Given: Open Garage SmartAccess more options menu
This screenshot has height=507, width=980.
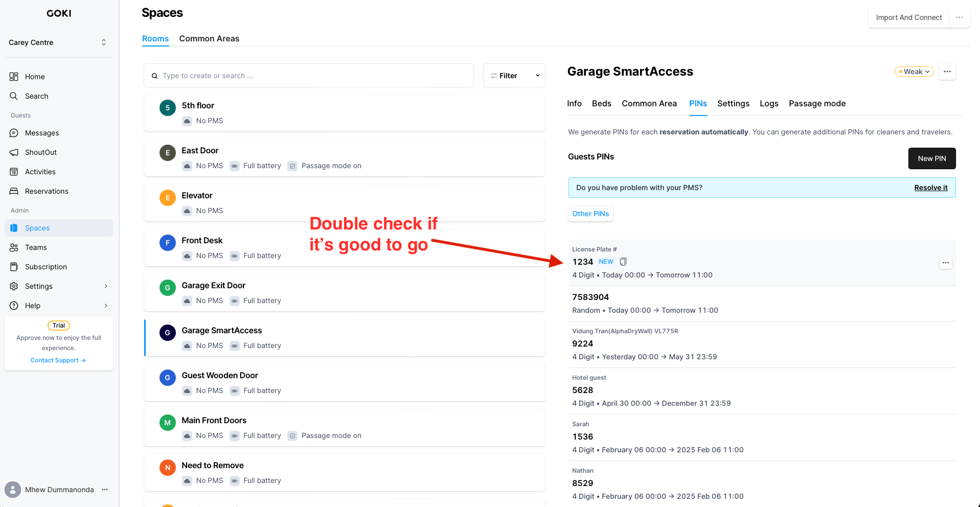Looking at the screenshot, I should (x=947, y=72).
